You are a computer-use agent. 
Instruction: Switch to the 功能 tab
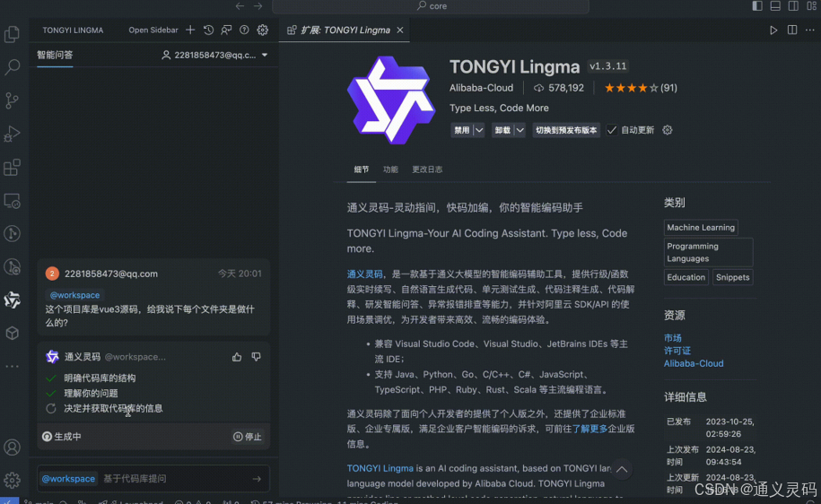click(390, 169)
